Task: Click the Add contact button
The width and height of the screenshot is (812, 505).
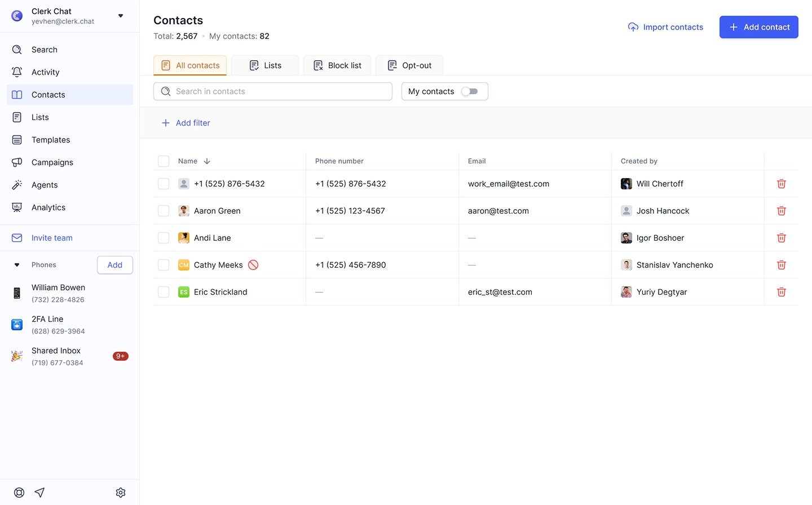Action: point(758,27)
